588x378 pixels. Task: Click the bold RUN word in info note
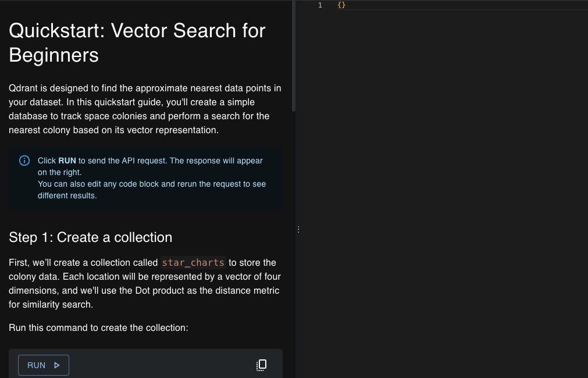[x=67, y=161]
